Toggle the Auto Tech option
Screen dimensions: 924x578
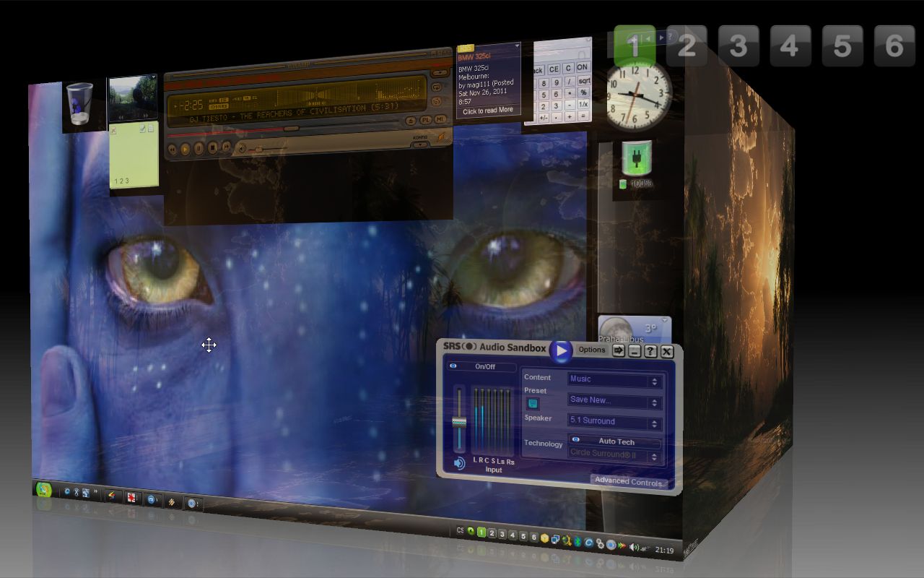coord(614,441)
